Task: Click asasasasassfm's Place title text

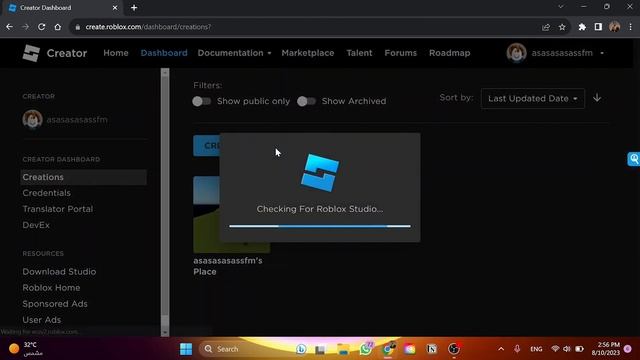Action: [x=228, y=266]
